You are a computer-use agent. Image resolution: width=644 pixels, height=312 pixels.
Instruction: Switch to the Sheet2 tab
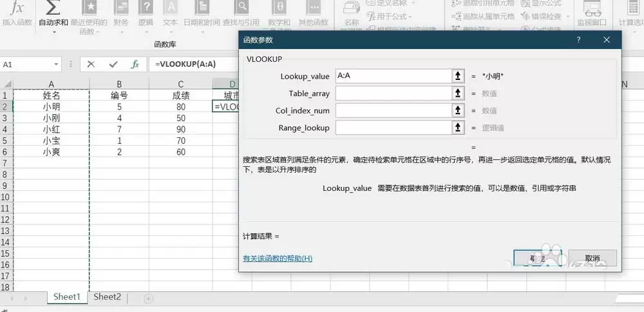tap(107, 297)
